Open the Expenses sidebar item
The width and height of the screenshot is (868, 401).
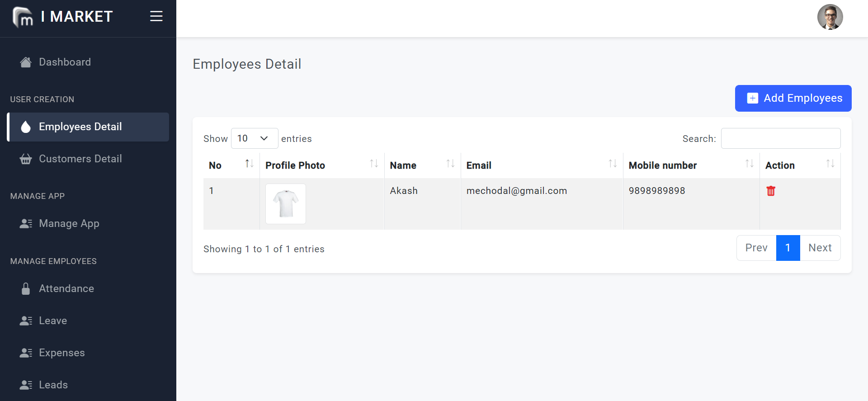click(x=61, y=353)
